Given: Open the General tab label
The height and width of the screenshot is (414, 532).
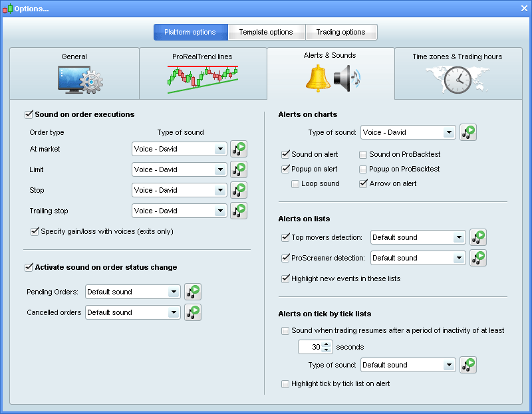Looking at the screenshot, I should (x=74, y=56).
